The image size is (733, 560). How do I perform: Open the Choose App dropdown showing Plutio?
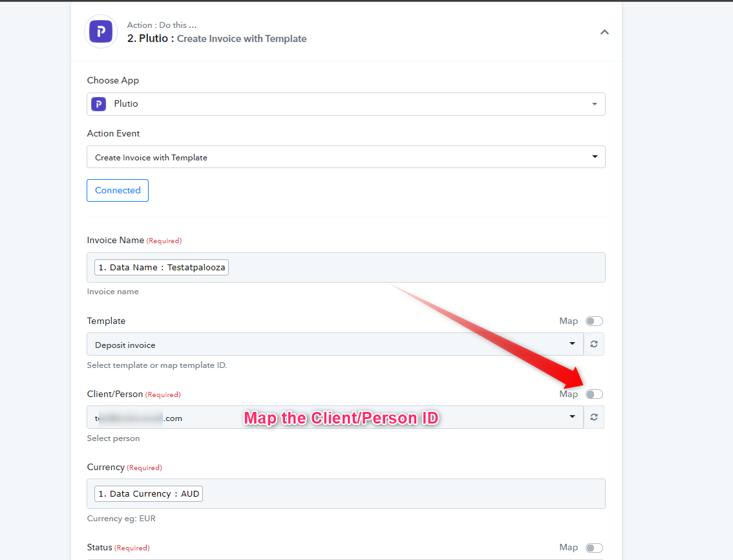346,104
